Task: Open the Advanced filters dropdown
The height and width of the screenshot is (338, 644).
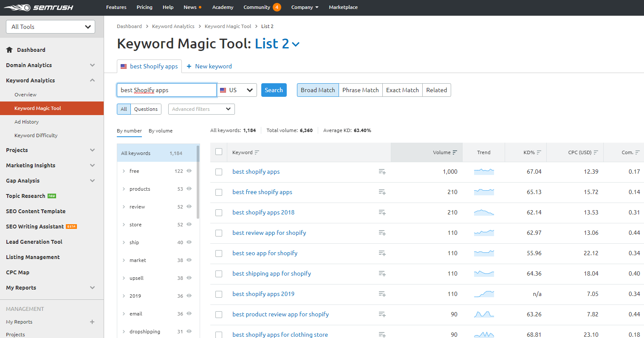Action: (201, 109)
